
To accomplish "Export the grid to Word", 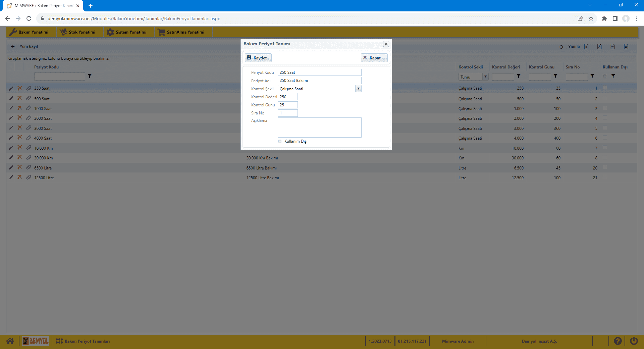I will click(626, 47).
